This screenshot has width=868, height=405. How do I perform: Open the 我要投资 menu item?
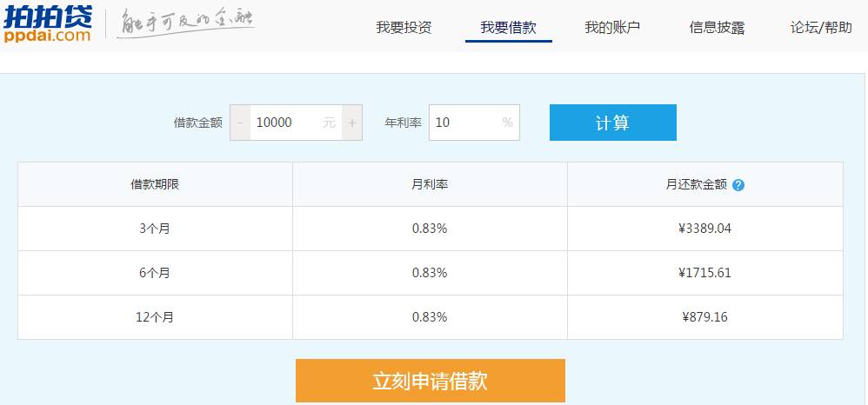pyautogui.click(x=404, y=28)
